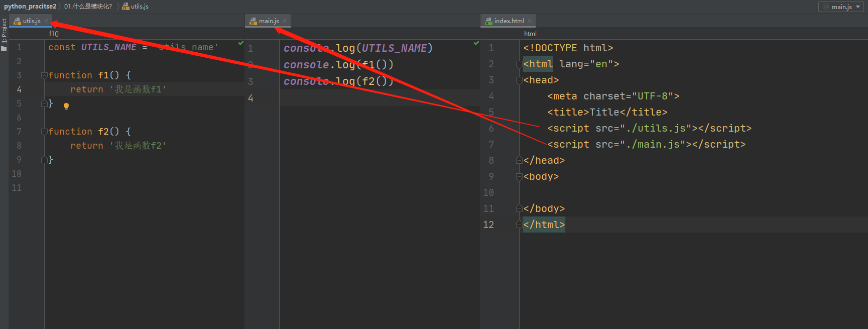Collapse the <head> tag fold
The height and width of the screenshot is (329, 868).
tap(519, 80)
